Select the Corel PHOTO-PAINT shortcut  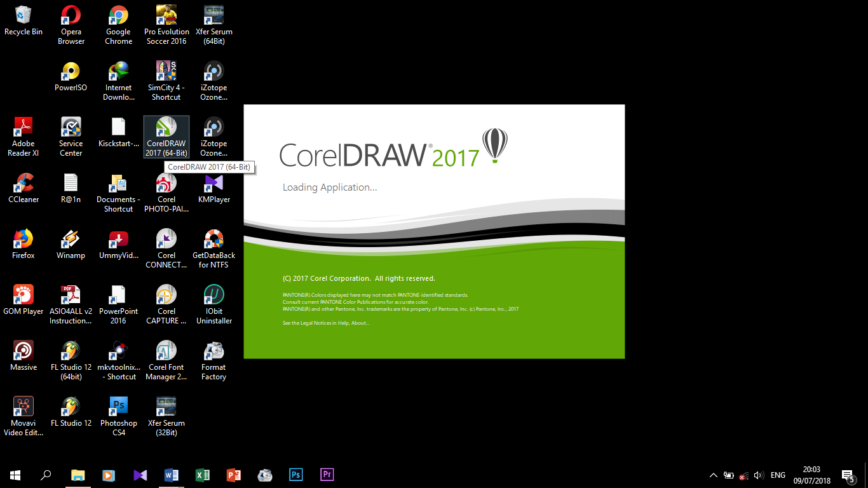pyautogui.click(x=166, y=193)
